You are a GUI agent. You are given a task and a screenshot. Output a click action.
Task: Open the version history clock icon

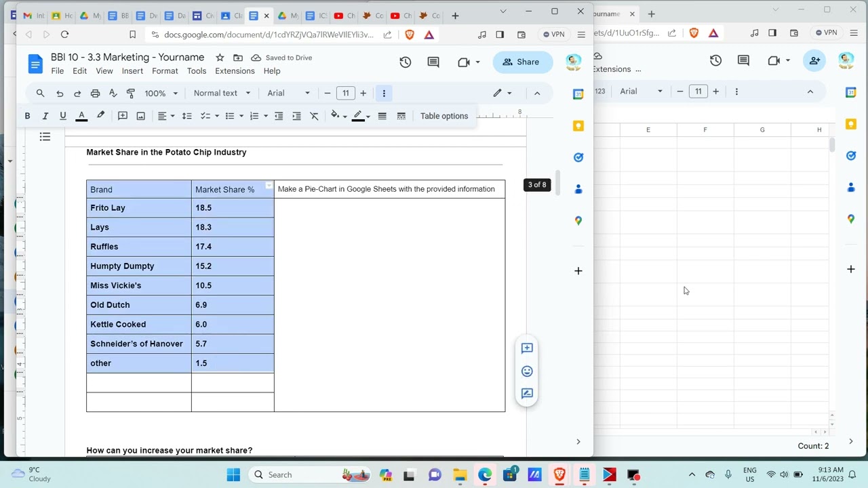406,62
